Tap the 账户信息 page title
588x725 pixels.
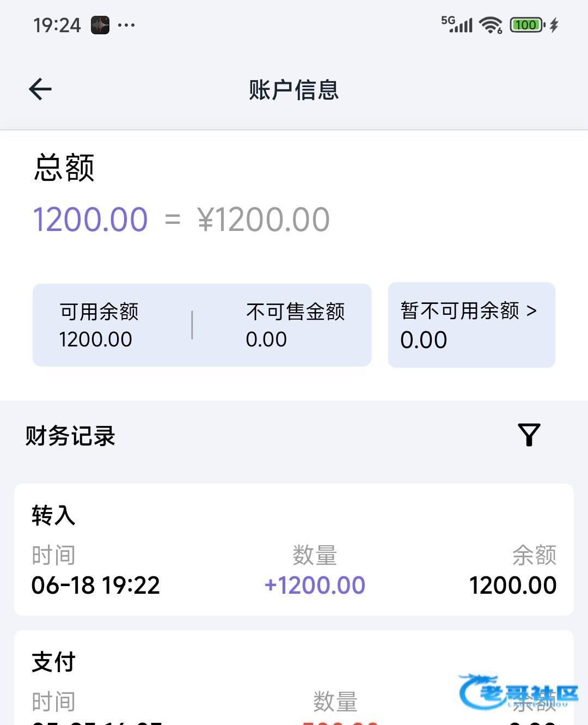pos(294,90)
